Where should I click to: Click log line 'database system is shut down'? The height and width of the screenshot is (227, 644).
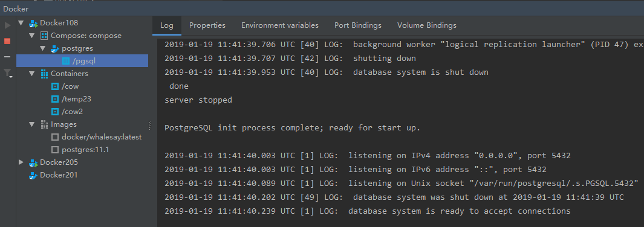[x=327, y=72]
